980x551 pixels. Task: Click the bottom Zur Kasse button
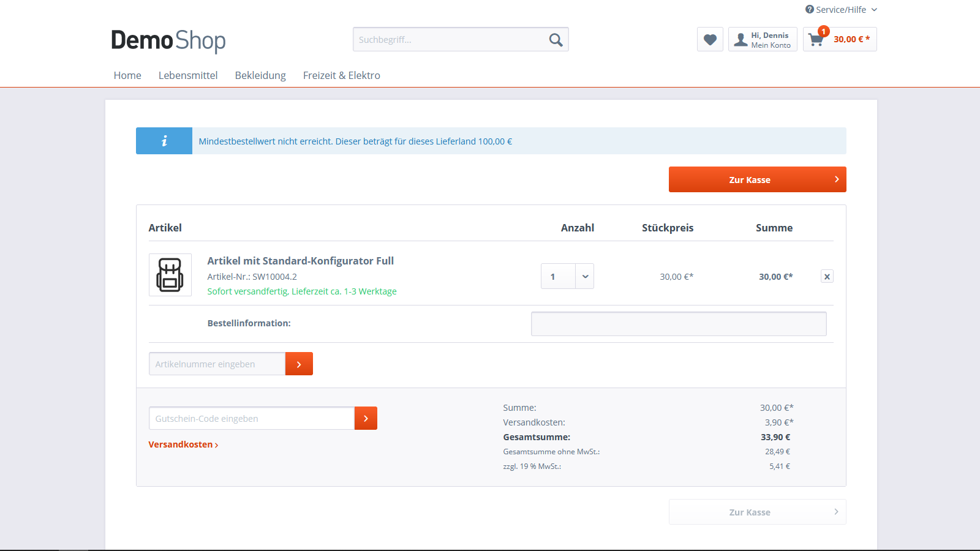coord(758,512)
